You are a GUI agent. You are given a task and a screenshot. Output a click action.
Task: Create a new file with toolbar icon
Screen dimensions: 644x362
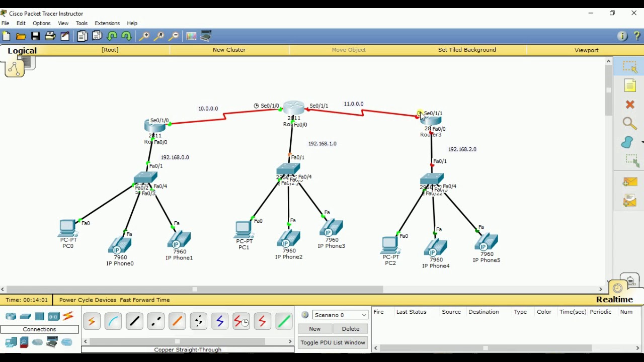point(6,36)
